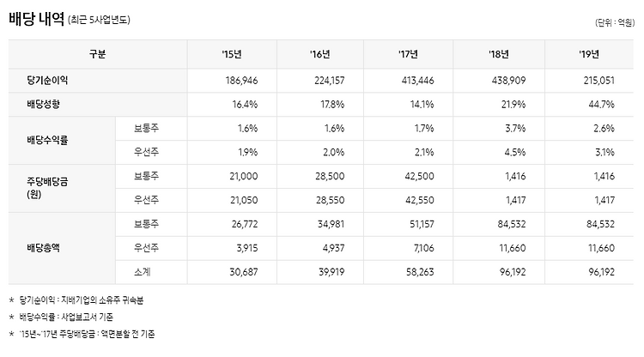This screenshot has height=357, width=644.
Task: Select the '18년 column header
Action: [x=499, y=54]
